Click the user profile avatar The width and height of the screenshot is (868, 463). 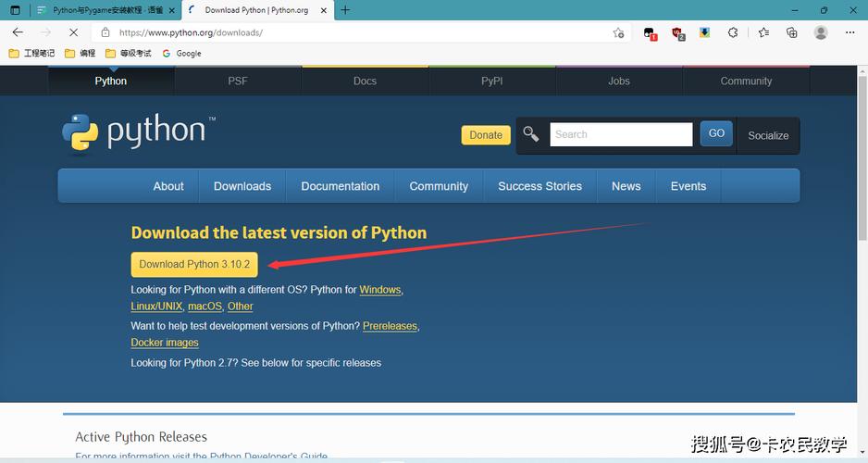click(821, 32)
